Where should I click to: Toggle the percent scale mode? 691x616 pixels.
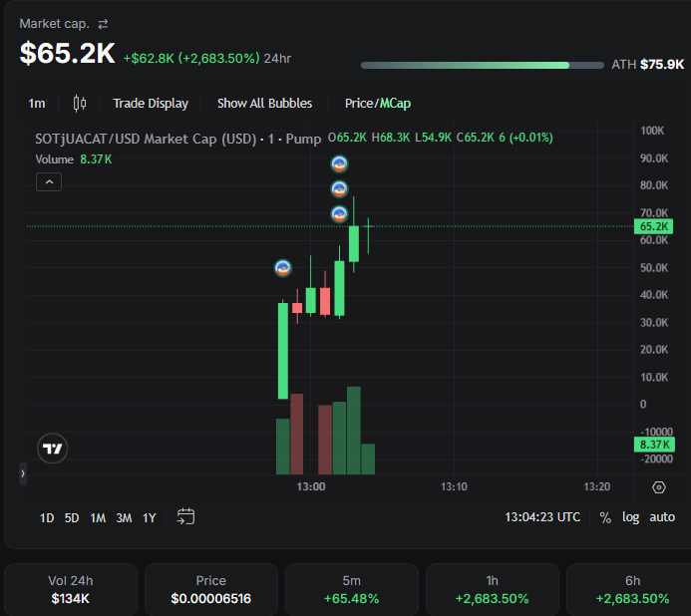click(x=605, y=517)
